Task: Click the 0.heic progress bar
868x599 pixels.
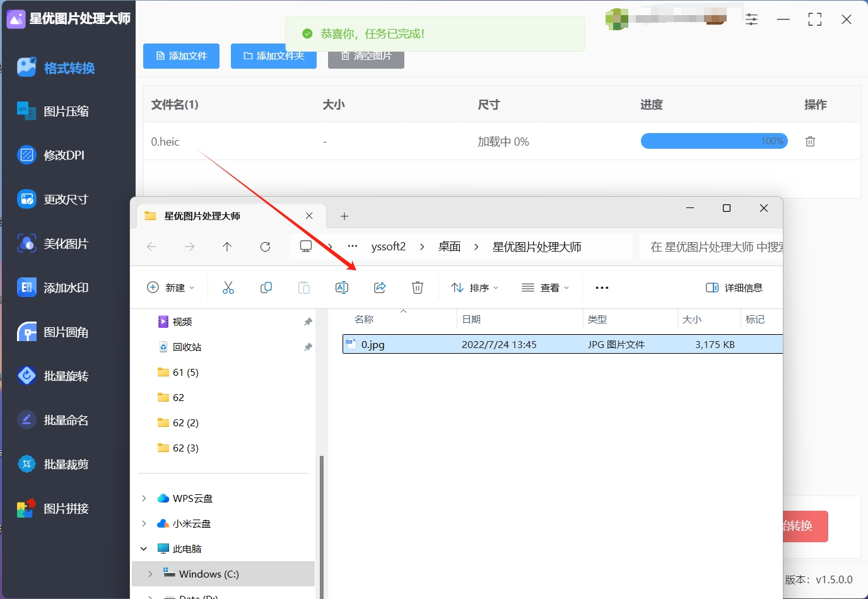Action: (714, 141)
